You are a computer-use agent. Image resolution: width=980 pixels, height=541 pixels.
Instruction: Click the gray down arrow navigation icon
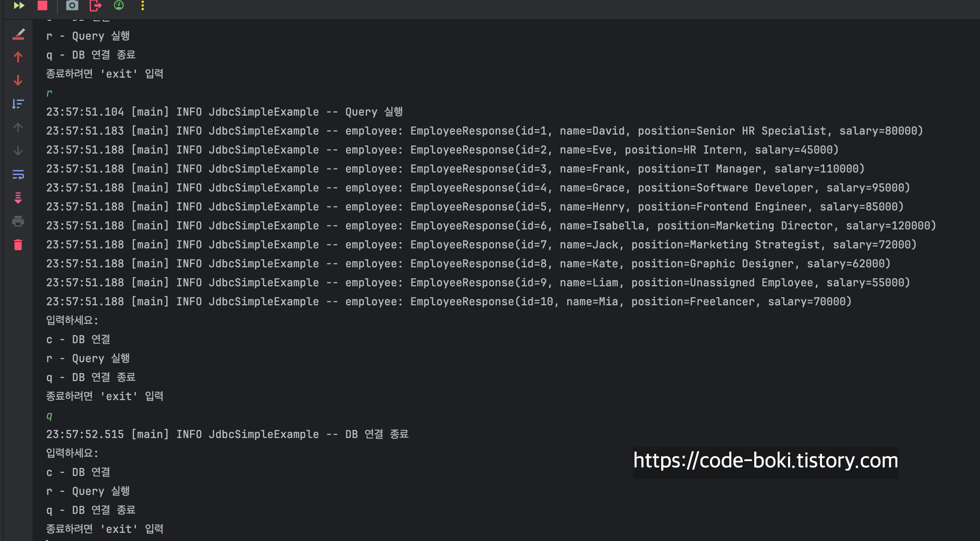click(x=18, y=151)
